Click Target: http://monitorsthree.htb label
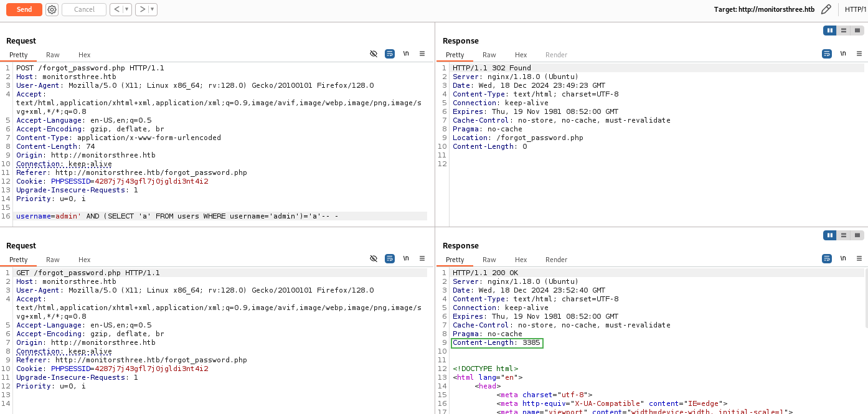The image size is (868, 414). [x=764, y=9]
